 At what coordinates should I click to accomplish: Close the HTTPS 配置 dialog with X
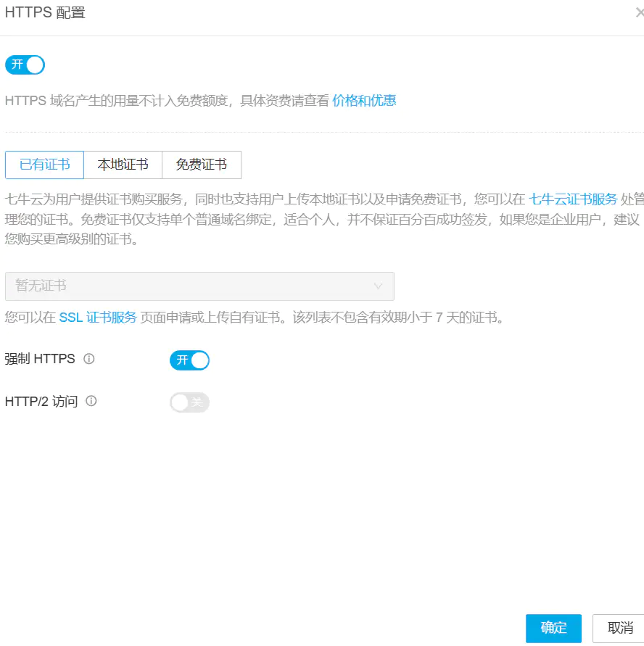point(639,12)
